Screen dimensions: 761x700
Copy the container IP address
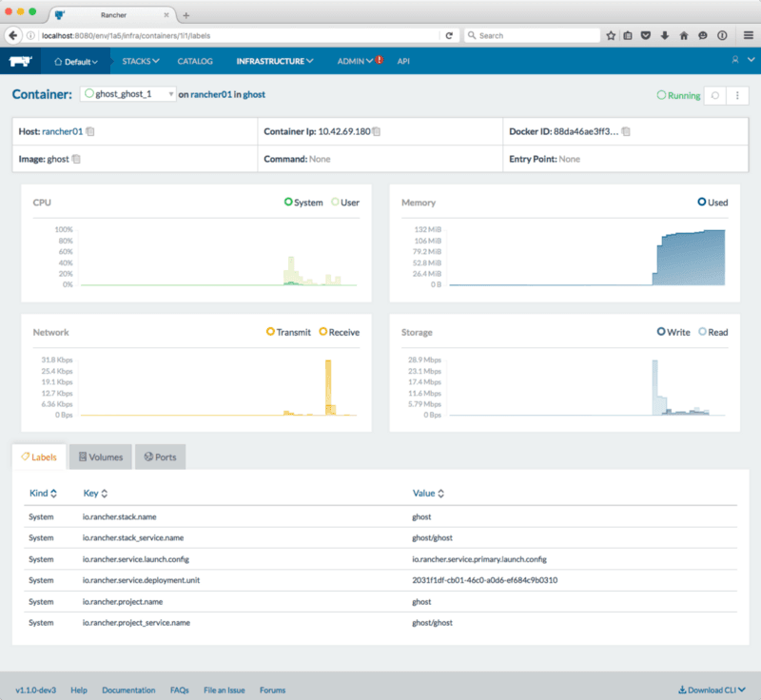377,131
